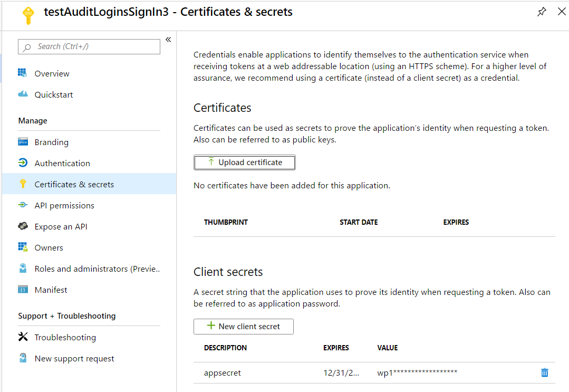
Task: Collapse the sidebar with the double chevron
Action: pos(168,40)
